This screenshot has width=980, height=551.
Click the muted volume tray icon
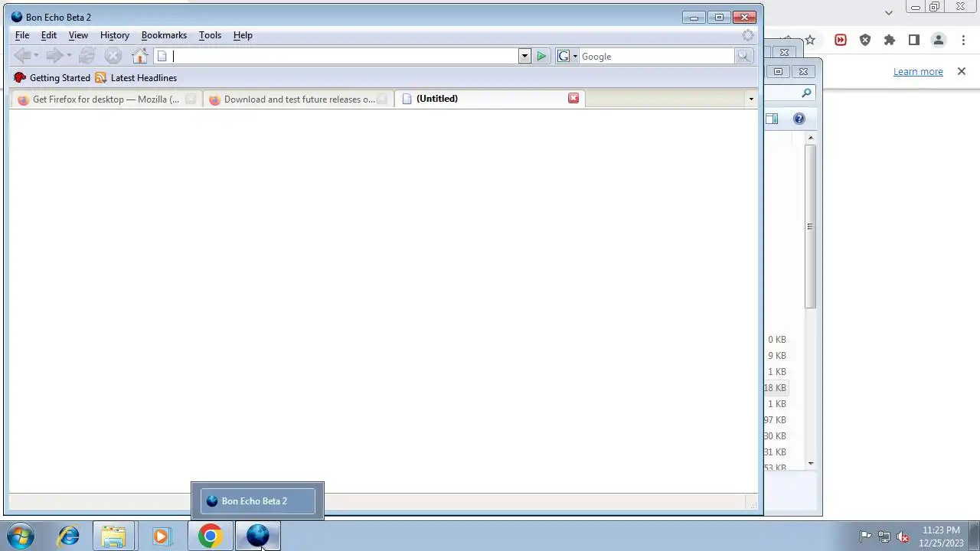[x=903, y=536]
